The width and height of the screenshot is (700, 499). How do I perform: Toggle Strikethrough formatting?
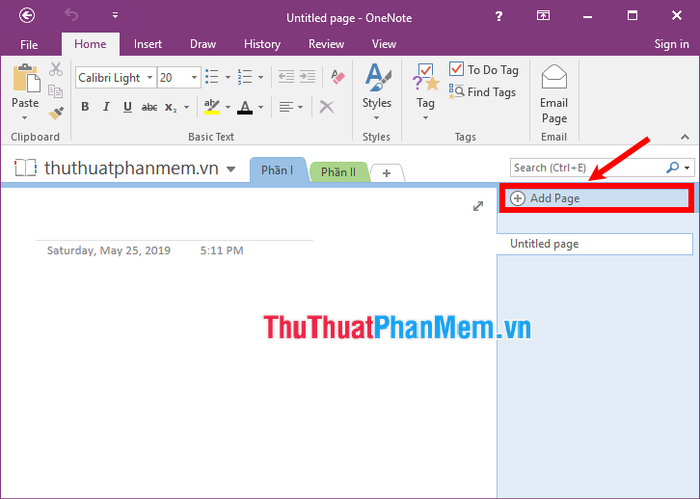[149, 108]
